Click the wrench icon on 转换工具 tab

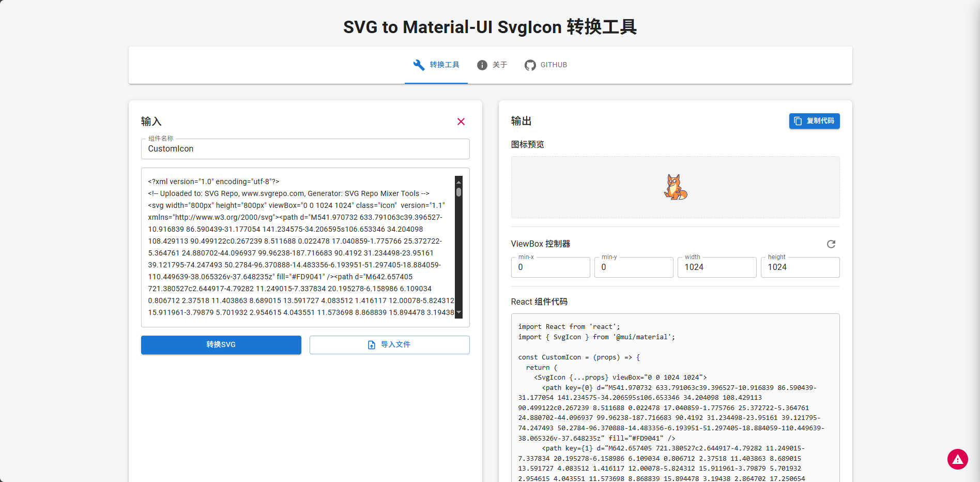pyautogui.click(x=419, y=65)
